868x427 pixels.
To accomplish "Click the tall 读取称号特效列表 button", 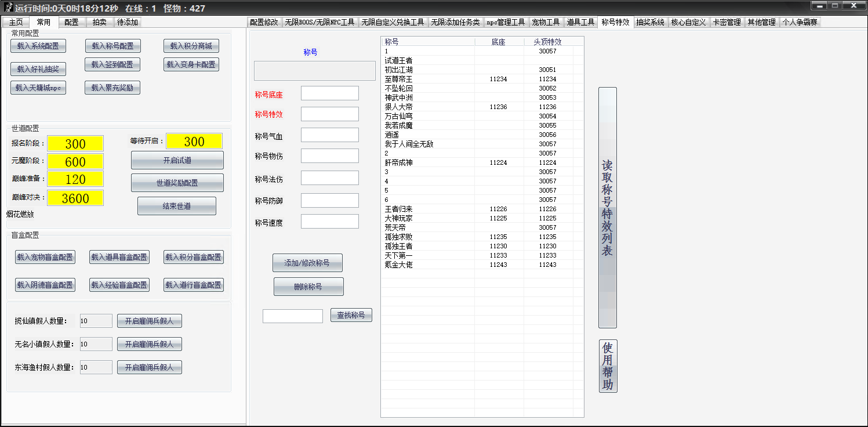I will (x=607, y=208).
